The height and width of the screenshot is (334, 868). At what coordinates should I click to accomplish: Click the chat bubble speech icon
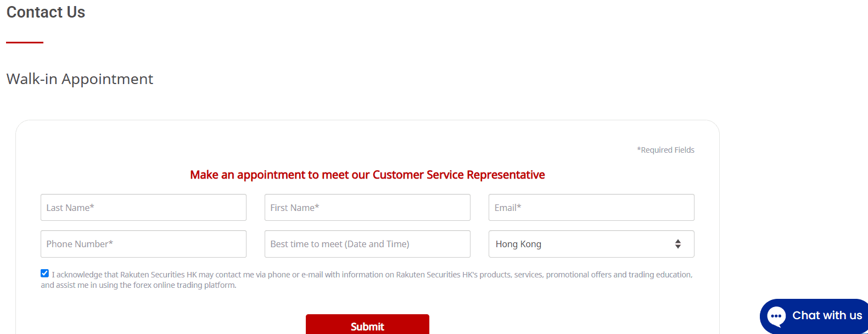(777, 315)
